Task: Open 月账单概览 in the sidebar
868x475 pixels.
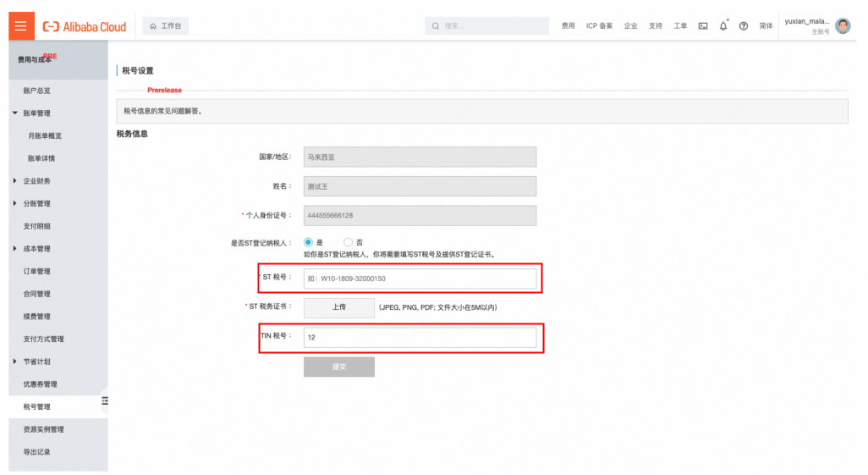Action: coord(45,135)
